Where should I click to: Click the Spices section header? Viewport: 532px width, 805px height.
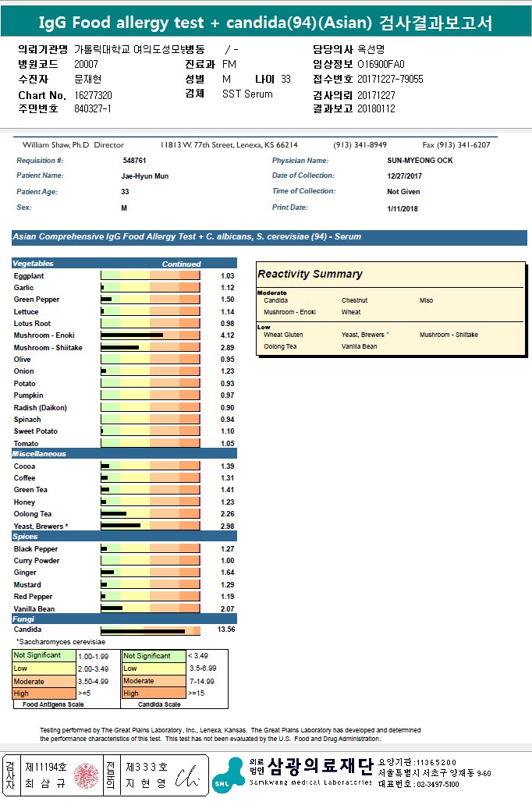[124, 536]
